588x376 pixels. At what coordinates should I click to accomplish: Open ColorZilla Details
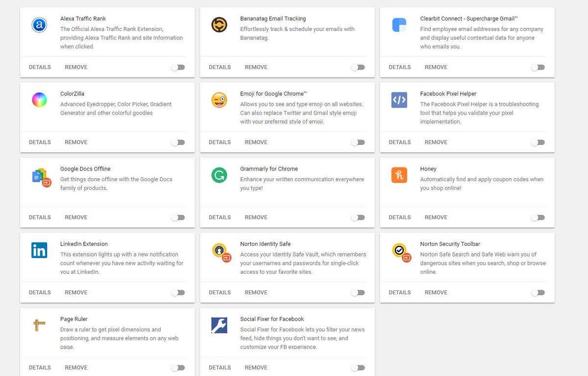(40, 142)
